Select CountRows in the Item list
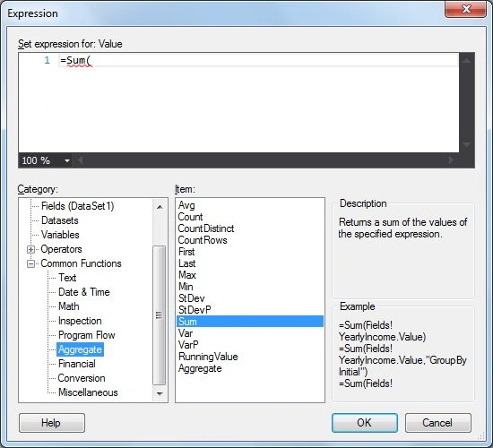 203,240
